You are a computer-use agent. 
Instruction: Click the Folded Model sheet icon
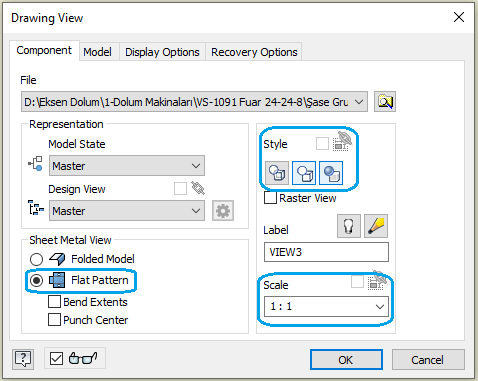pyautogui.click(x=57, y=259)
